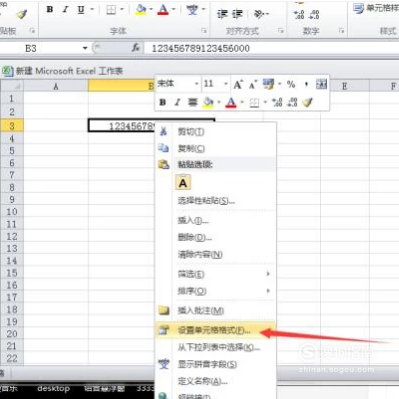Click the Format Painter brush in the ribbon
The height and width of the screenshot is (399, 399).
click(22, 14)
